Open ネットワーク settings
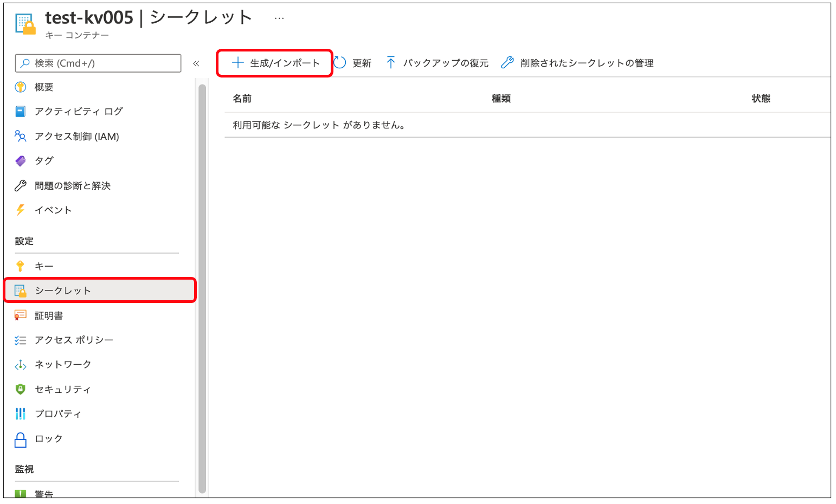Image resolution: width=836 pixels, height=504 pixels. point(63,364)
